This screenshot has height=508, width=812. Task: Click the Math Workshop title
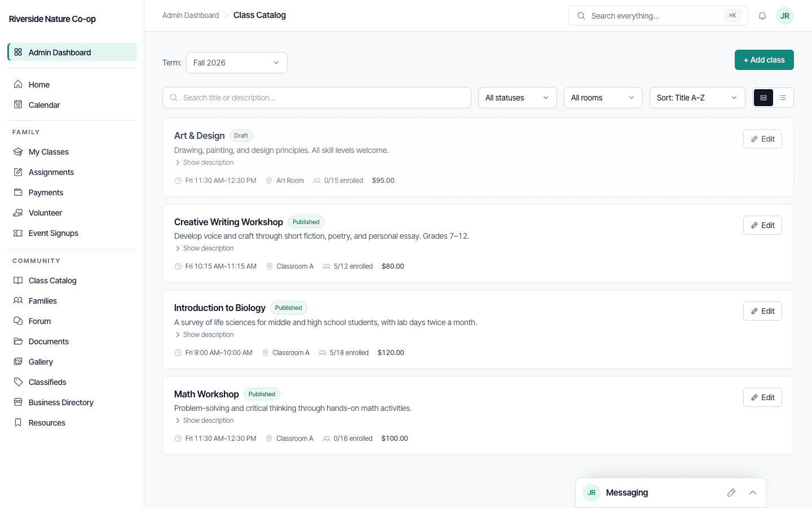(206, 394)
